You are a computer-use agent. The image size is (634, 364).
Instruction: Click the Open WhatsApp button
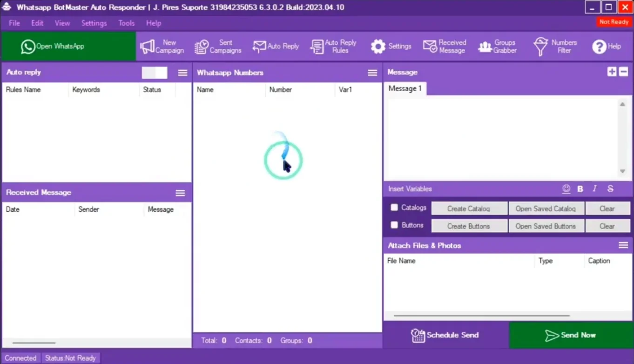coord(68,46)
